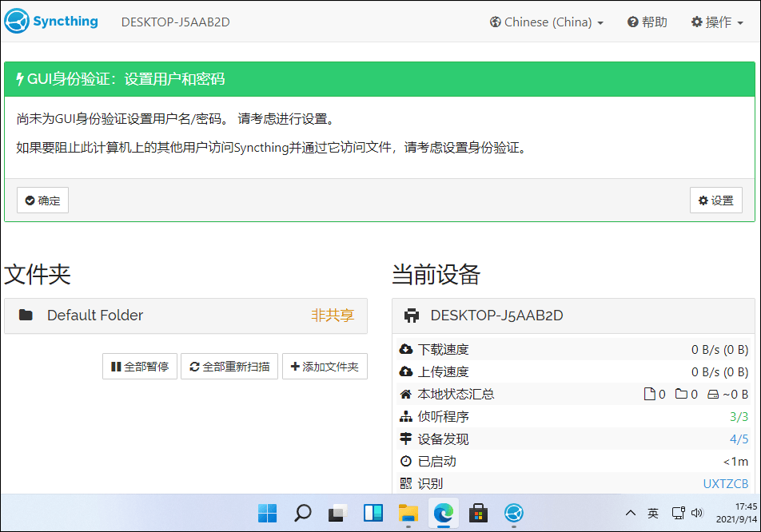
Task: Open Microsoft Store from the taskbar
Action: (x=478, y=513)
